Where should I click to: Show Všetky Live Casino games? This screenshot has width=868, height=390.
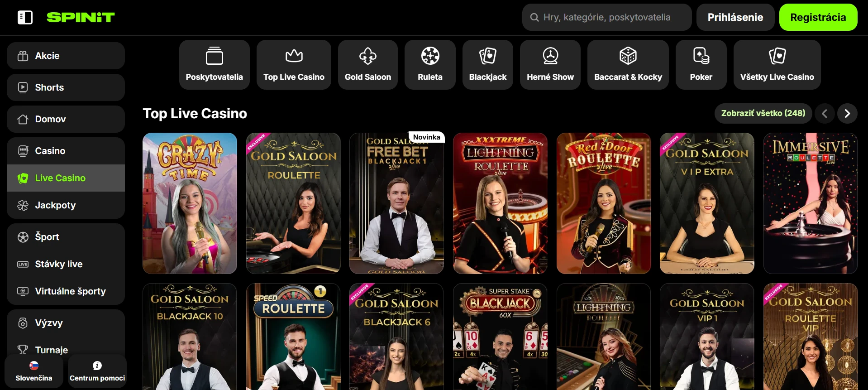[777, 65]
